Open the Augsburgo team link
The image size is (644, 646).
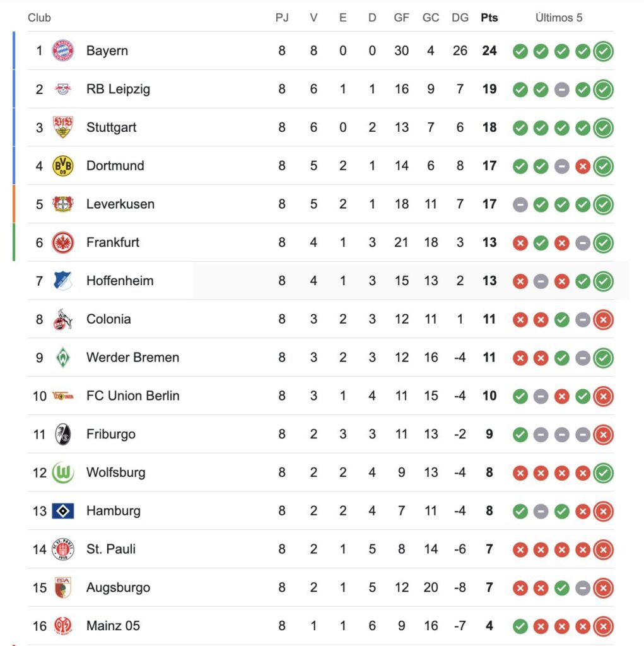(x=118, y=587)
